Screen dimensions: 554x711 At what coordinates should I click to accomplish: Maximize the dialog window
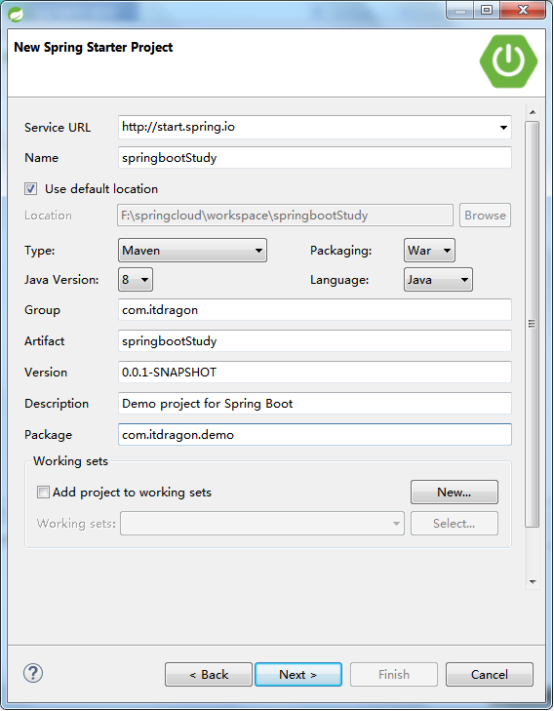pyautogui.click(x=486, y=10)
